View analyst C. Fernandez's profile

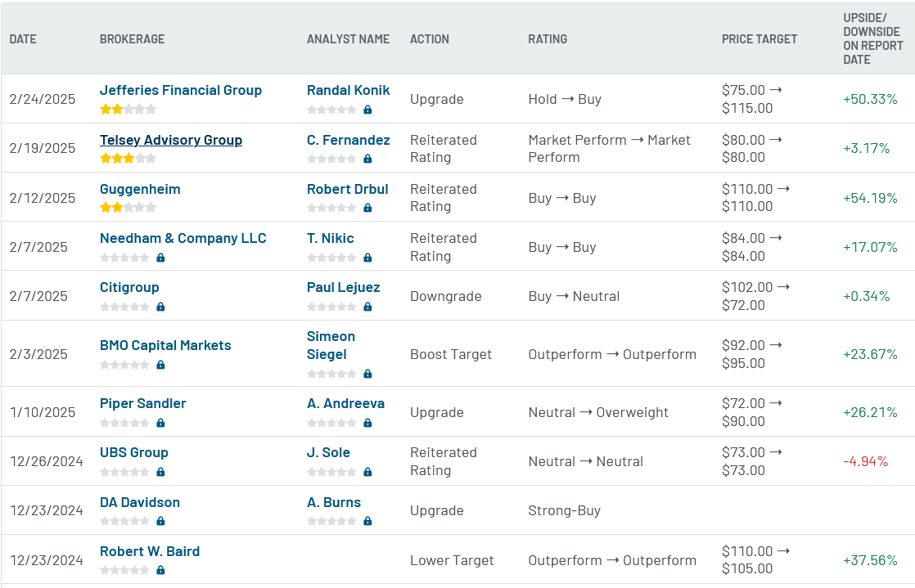349,140
